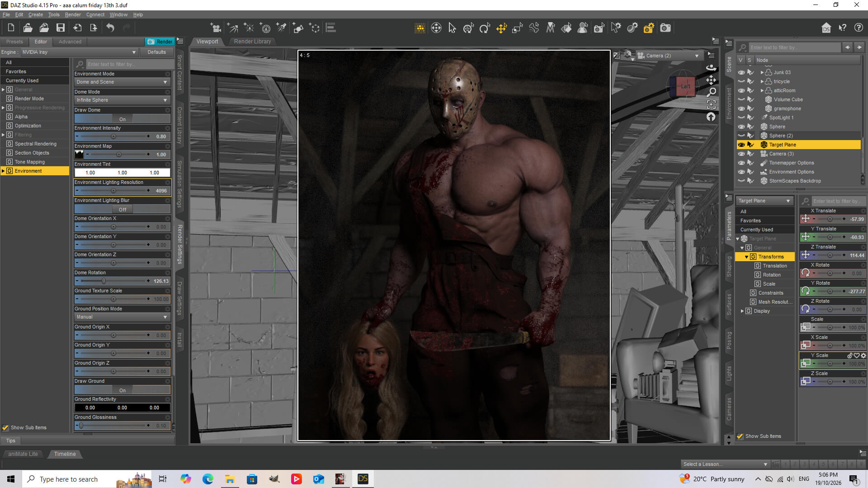Uncheck Show Sub Items in Render Settings

[5, 427]
